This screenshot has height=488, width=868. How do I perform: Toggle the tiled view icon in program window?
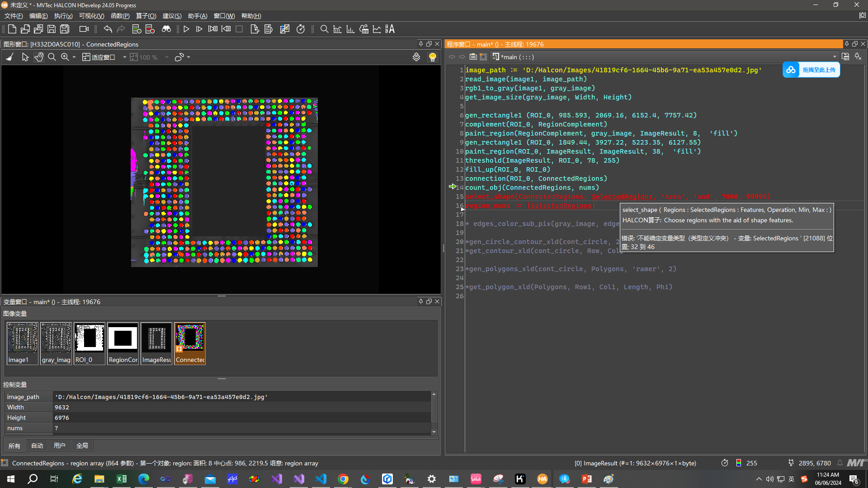(x=483, y=57)
